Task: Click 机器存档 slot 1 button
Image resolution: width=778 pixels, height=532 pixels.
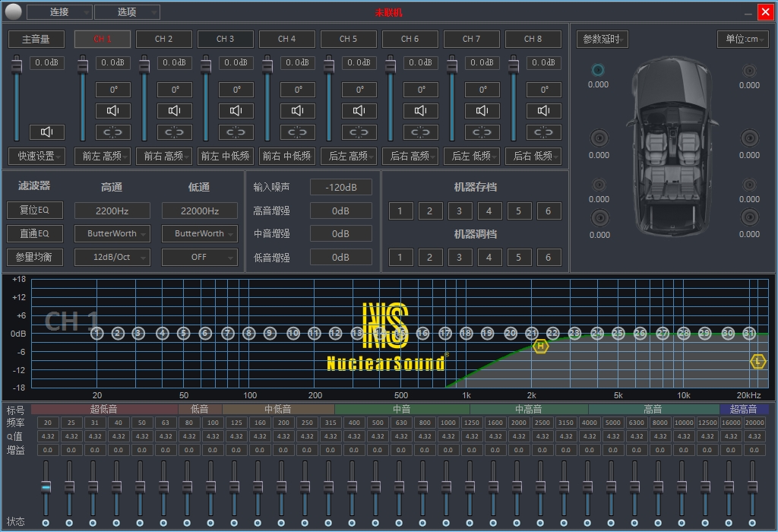Action: (400, 211)
